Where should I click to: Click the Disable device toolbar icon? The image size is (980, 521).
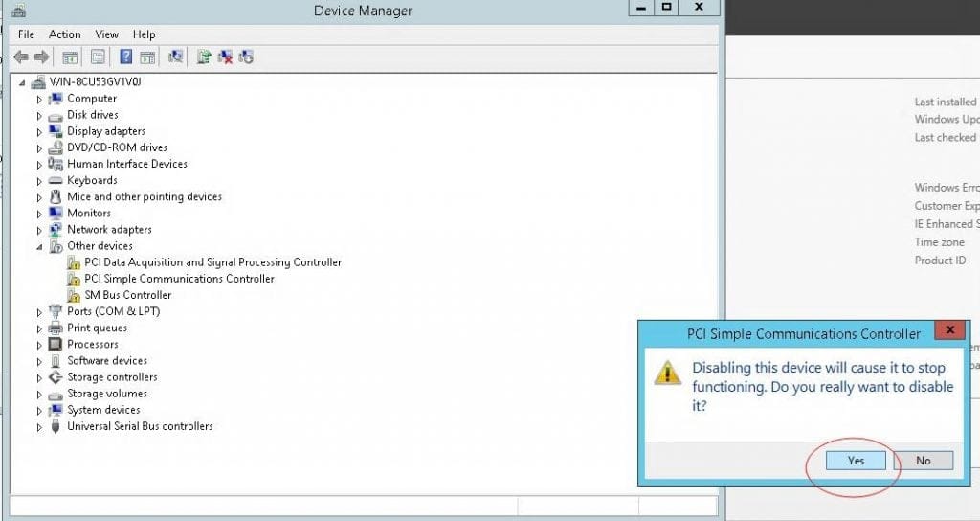tap(246, 57)
